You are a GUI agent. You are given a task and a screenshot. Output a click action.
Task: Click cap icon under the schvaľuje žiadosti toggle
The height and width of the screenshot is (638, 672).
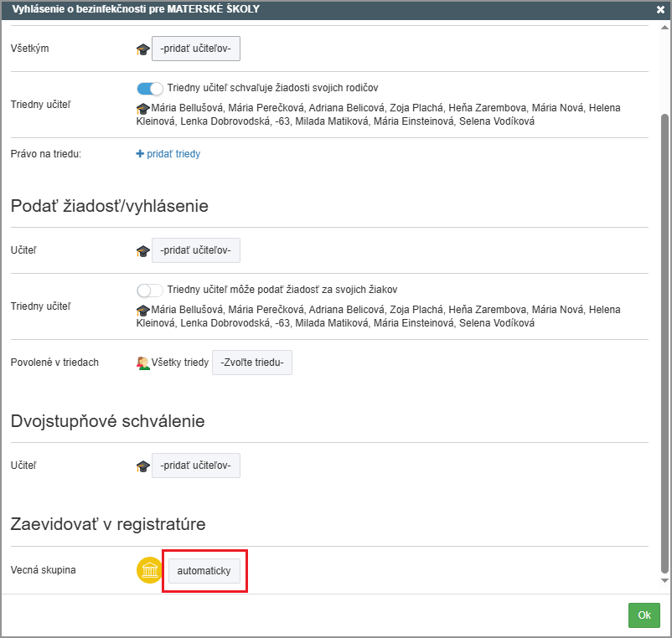(x=142, y=109)
